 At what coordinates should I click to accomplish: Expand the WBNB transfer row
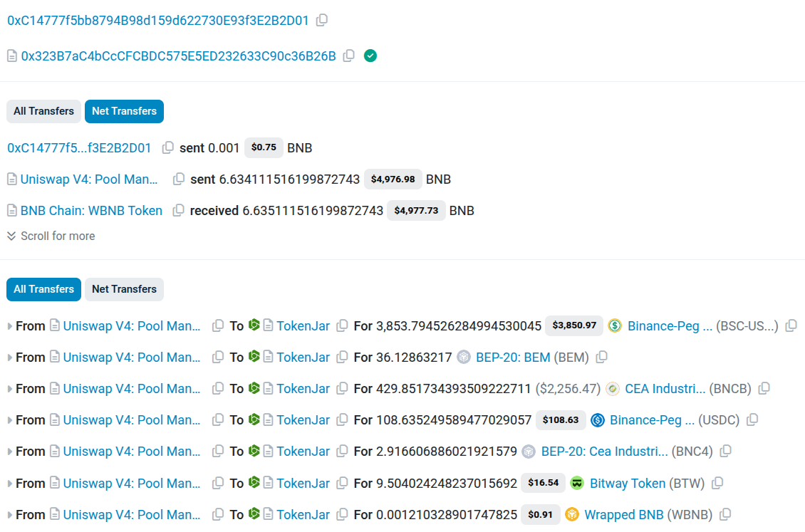click(x=10, y=514)
